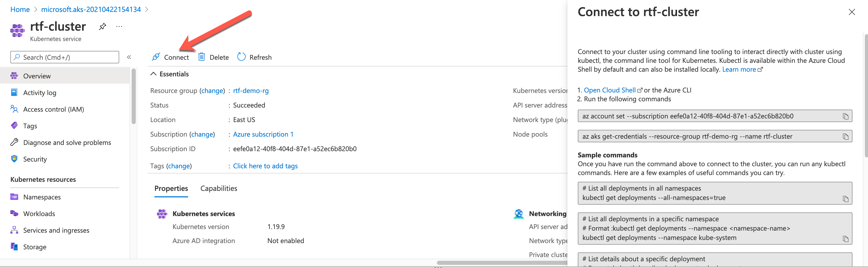Copy the az account set command
868x268 pixels.
(x=845, y=116)
